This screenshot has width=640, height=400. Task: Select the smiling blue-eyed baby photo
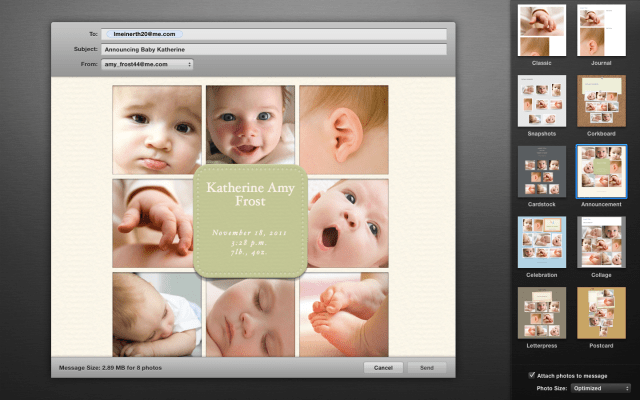click(250, 124)
